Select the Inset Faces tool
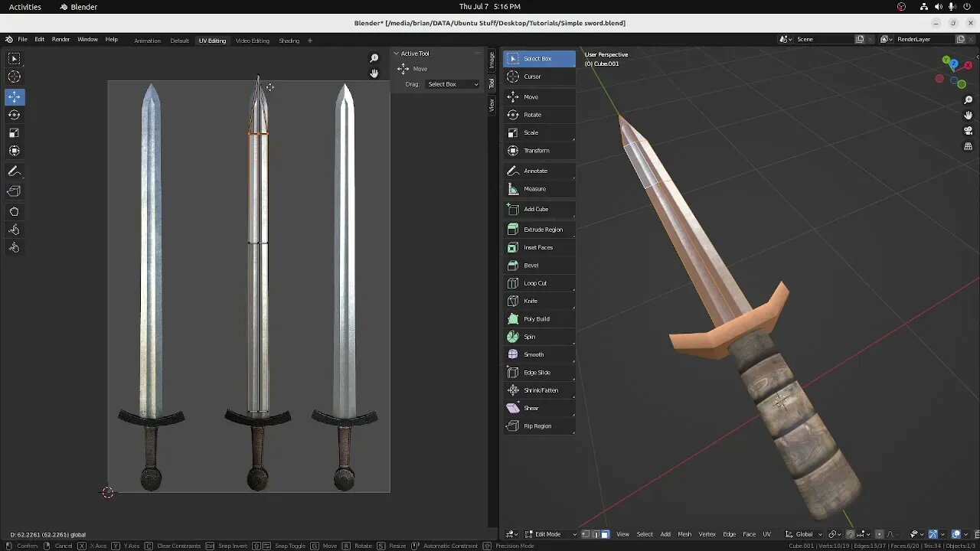This screenshot has height=551, width=980. [x=539, y=247]
